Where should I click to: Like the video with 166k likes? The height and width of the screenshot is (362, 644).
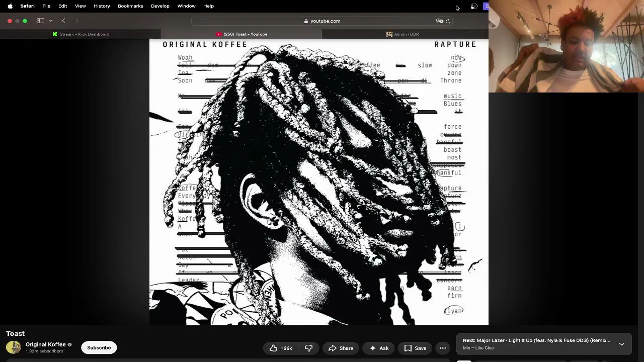[281, 348]
